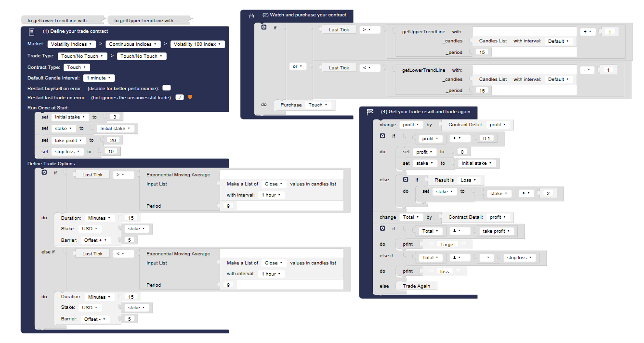Click the document icon on Define your trade contract block
The height and width of the screenshot is (343, 644).
pyautogui.click(x=32, y=32)
